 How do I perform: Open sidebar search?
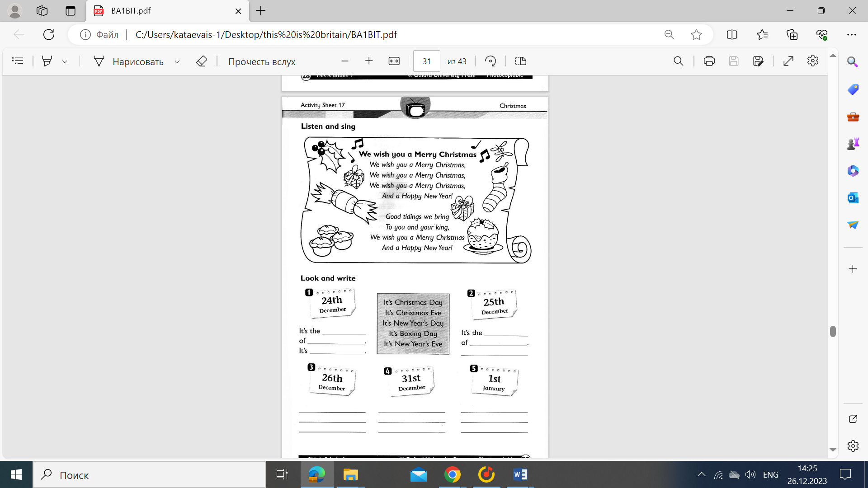coord(853,62)
